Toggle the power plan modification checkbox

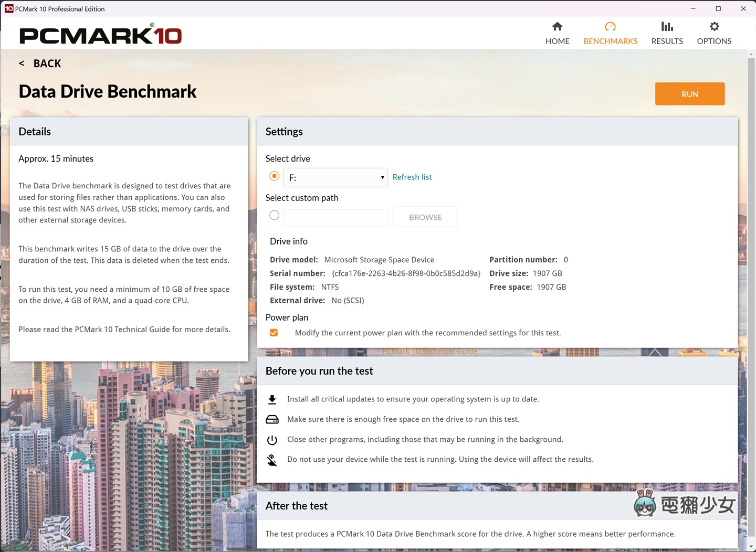pyautogui.click(x=274, y=333)
